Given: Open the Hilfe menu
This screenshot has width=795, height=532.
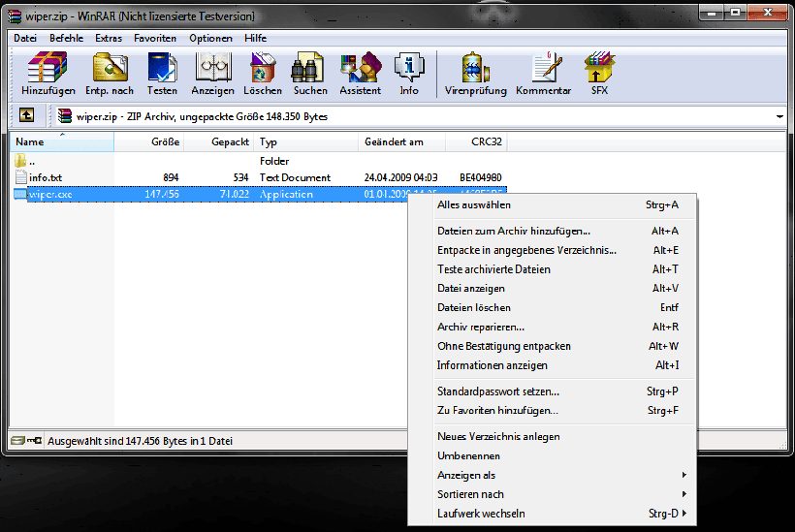Looking at the screenshot, I should coord(256,38).
